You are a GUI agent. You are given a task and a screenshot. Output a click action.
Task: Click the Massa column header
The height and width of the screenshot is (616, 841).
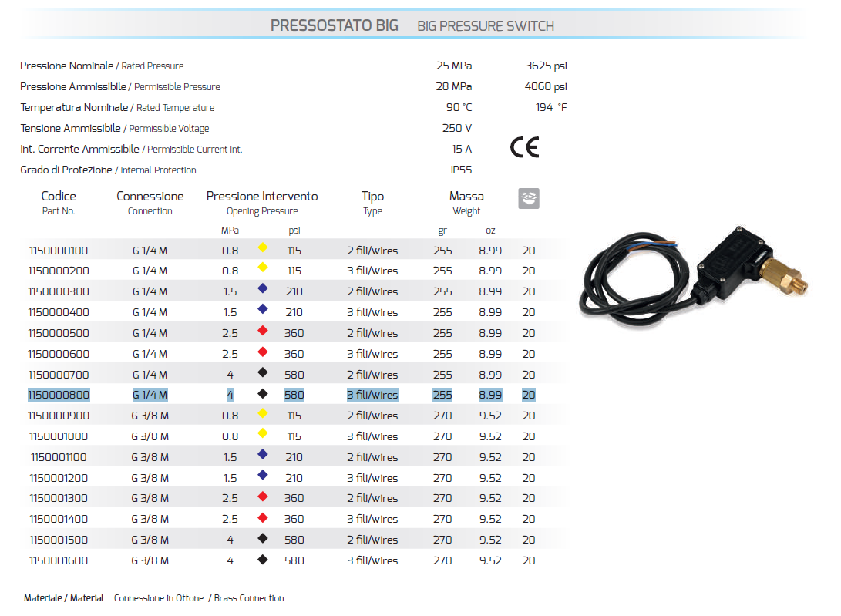pyautogui.click(x=466, y=197)
